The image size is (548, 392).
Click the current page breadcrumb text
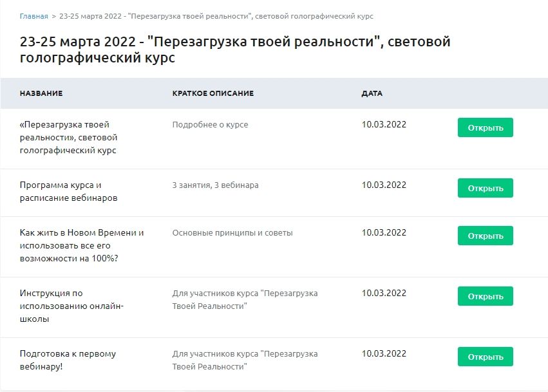coord(216,16)
